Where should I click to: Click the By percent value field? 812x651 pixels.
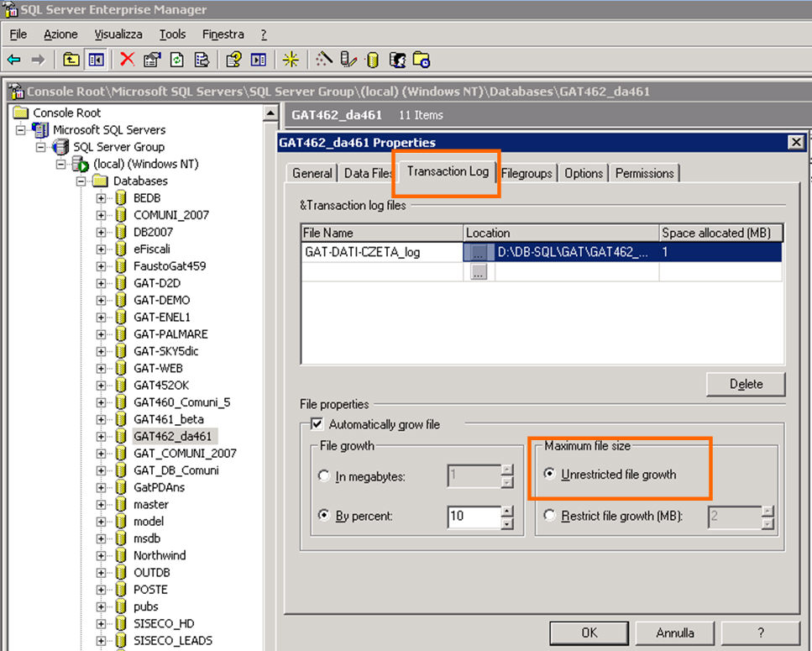474,517
